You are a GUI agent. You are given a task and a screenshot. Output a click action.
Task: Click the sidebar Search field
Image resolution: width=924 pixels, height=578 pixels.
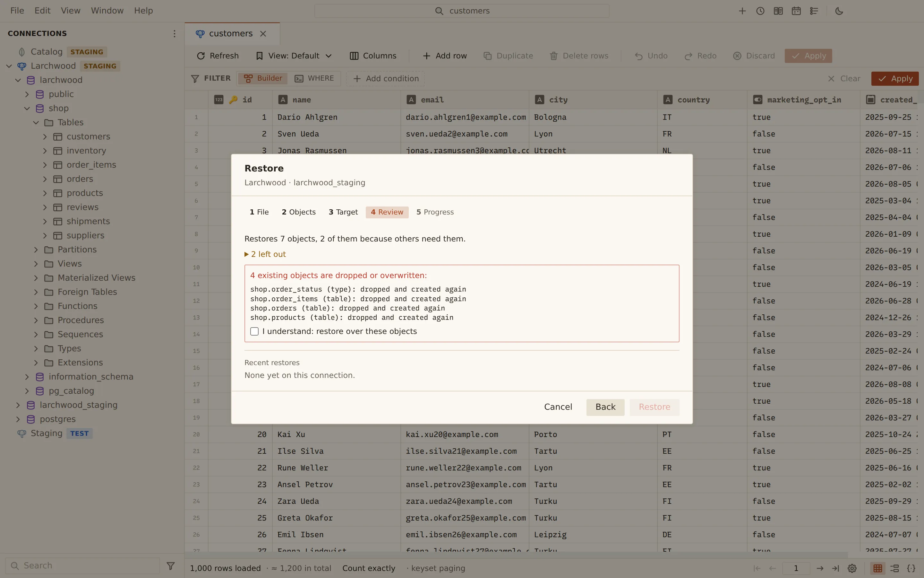click(x=82, y=565)
